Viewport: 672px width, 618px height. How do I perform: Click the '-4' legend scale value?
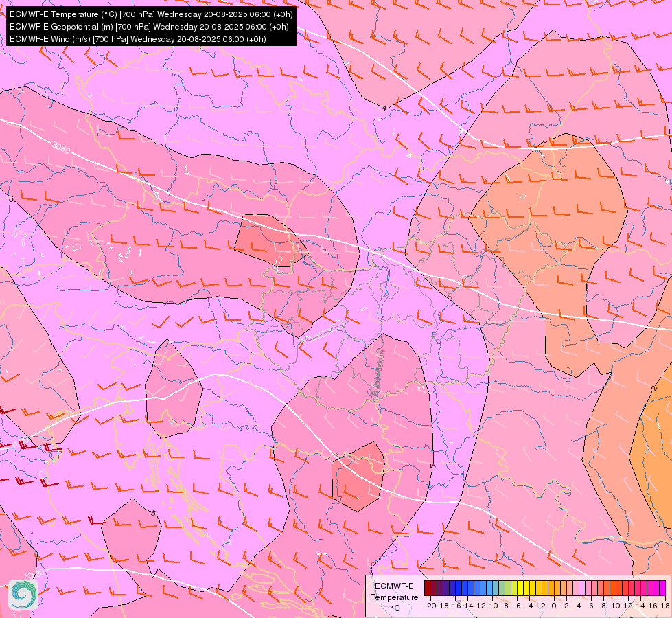click(x=529, y=606)
